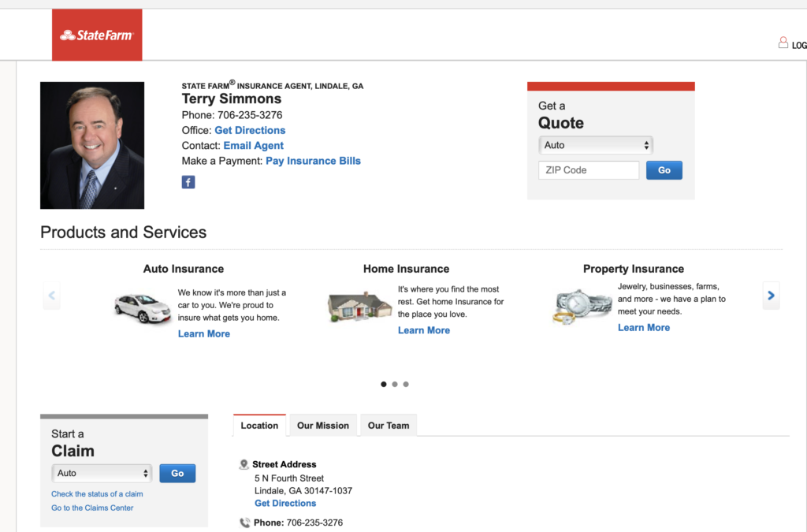Go back using carousel left arrow
Image resolution: width=807 pixels, height=532 pixels.
click(x=51, y=296)
